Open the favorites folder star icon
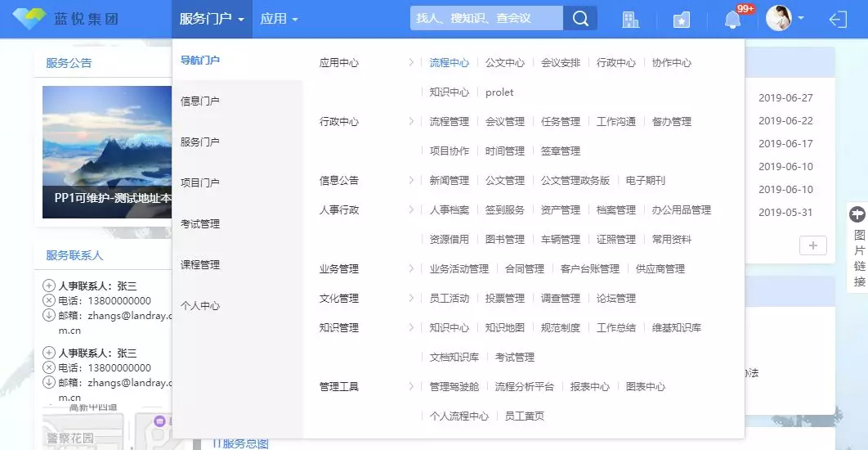The height and width of the screenshot is (450, 868). pyautogui.click(x=682, y=20)
